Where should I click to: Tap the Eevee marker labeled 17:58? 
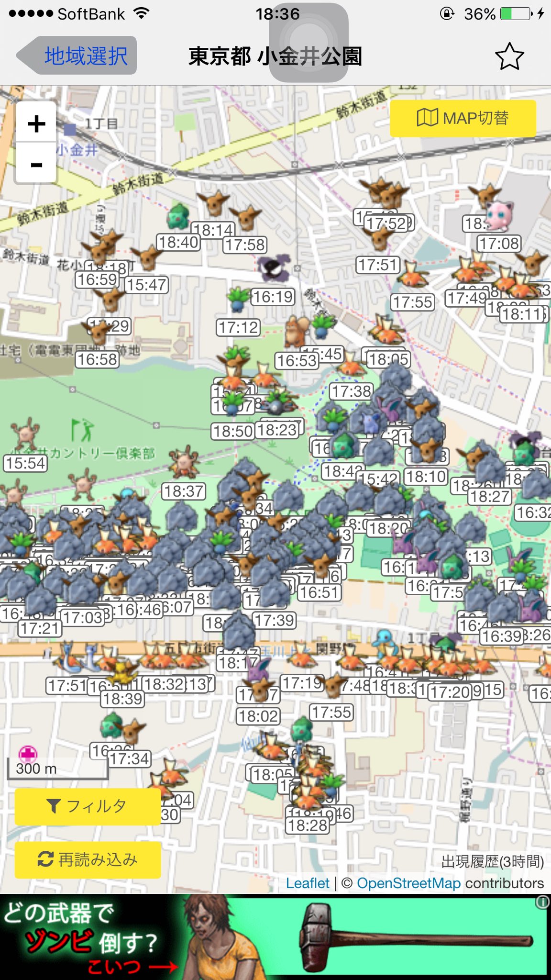click(x=245, y=218)
